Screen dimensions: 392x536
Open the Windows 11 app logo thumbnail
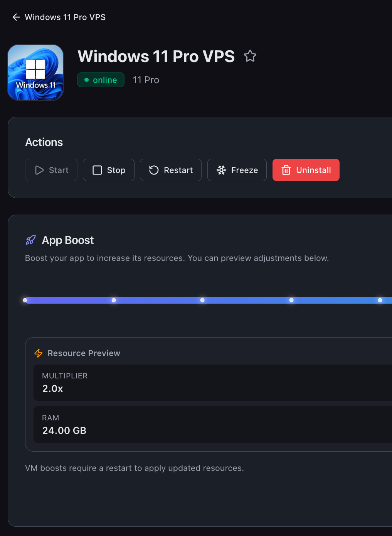(35, 72)
